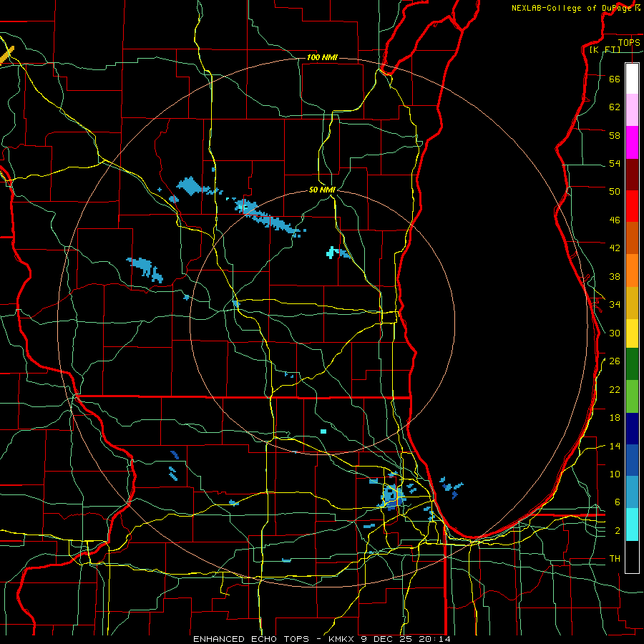This screenshot has width=644, height=644.
Task: Click the medium blue legend swatch
Action: point(632,460)
